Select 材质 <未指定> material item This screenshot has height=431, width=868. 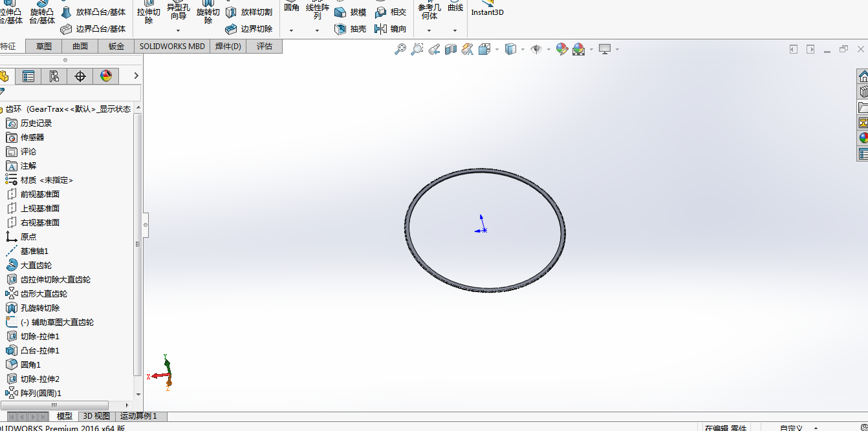click(x=39, y=180)
